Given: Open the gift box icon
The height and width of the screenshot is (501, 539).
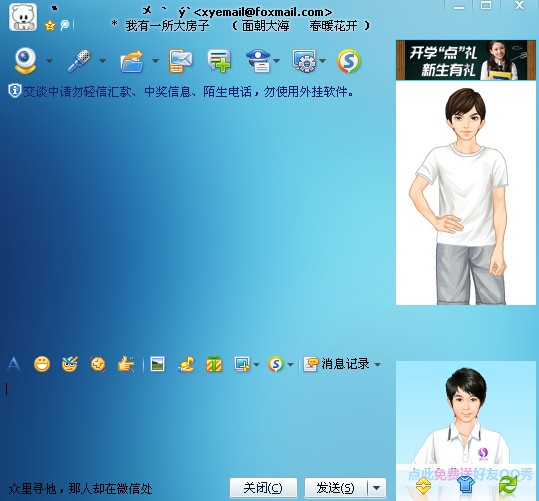Looking at the screenshot, I should [x=214, y=364].
